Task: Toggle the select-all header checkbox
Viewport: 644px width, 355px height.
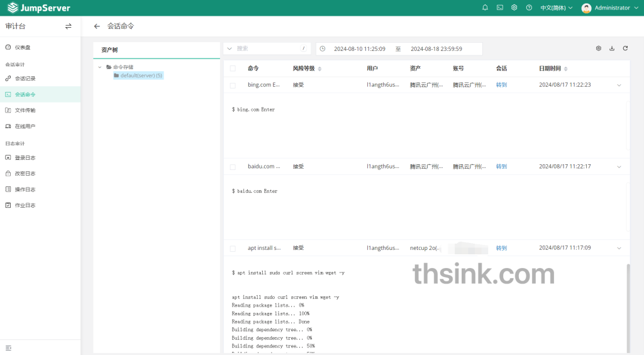Action: pos(233,69)
